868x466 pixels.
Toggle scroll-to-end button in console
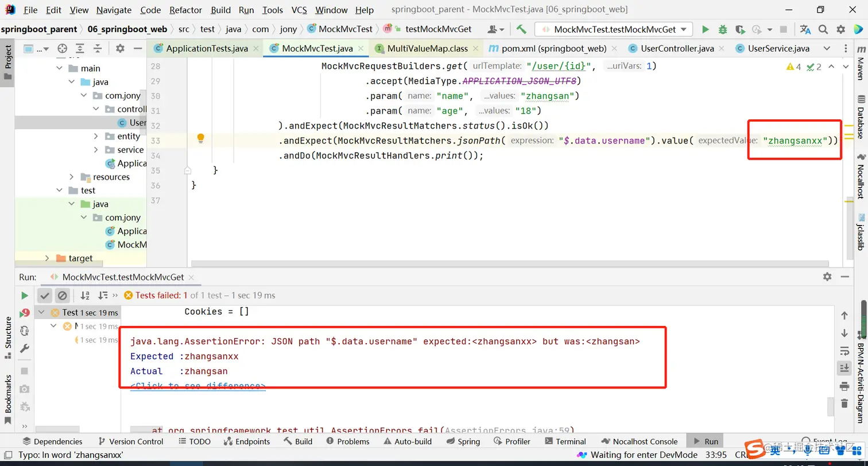[x=844, y=368]
